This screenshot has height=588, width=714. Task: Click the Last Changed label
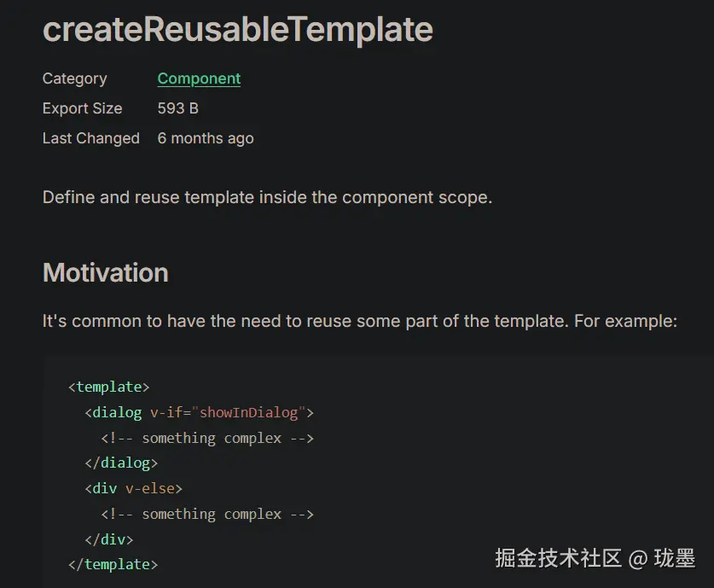tap(90, 138)
